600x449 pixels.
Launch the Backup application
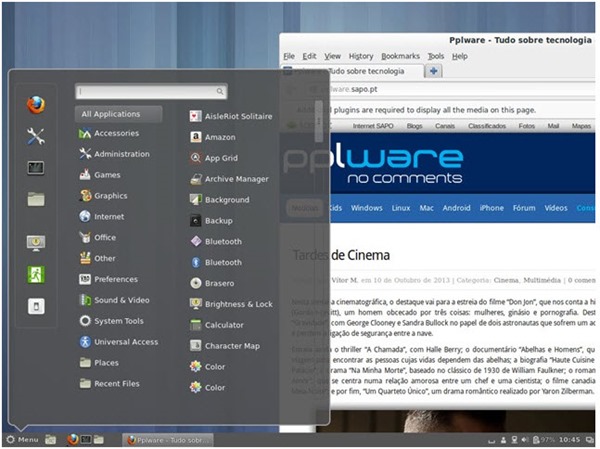point(211,220)
